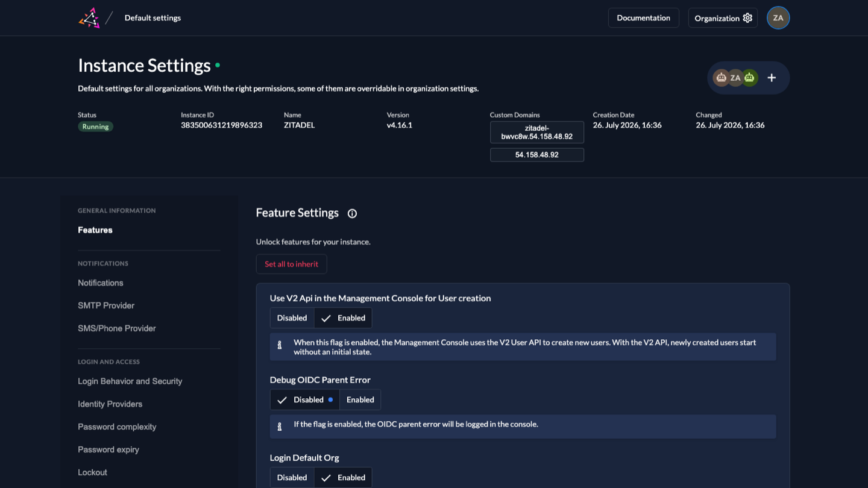Set Debug OIDC Parent Error to Enabled

[360, 400]
